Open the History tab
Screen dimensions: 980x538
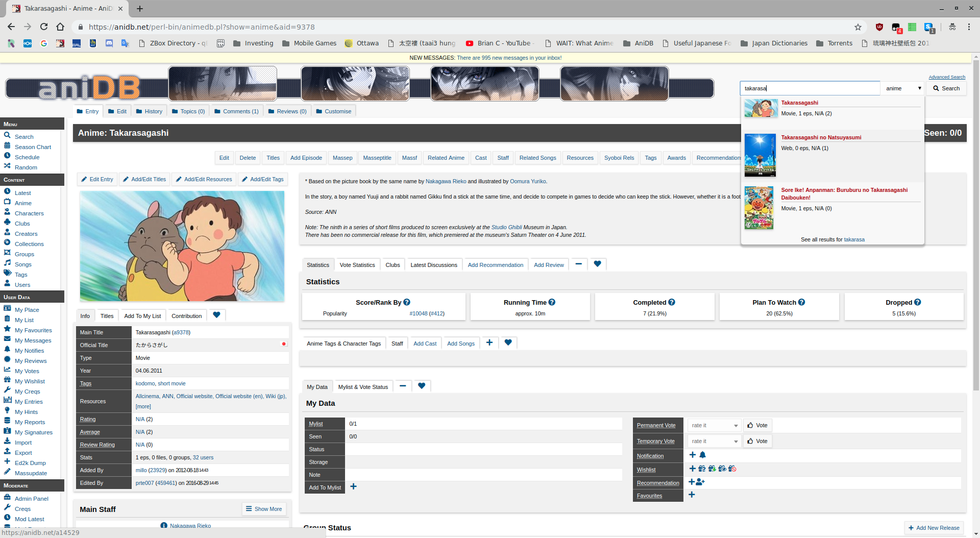[149, 111]
